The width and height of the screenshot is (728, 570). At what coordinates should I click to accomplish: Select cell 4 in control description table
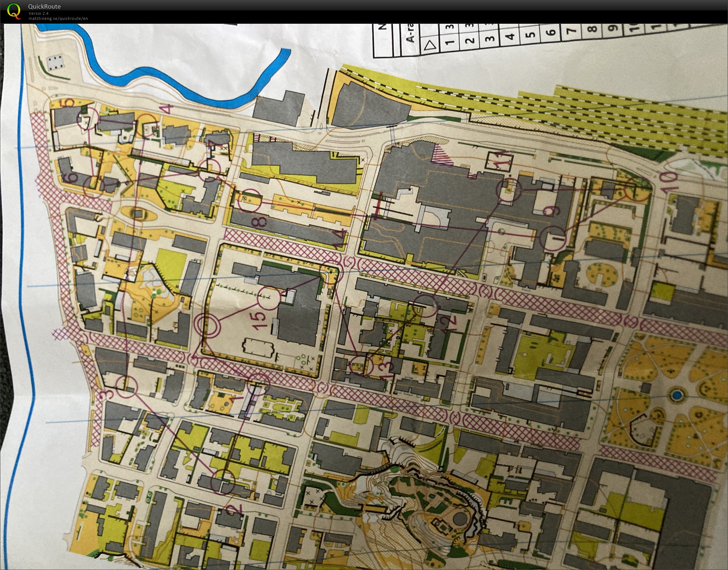pyautogui.click(x=510, y=36)
